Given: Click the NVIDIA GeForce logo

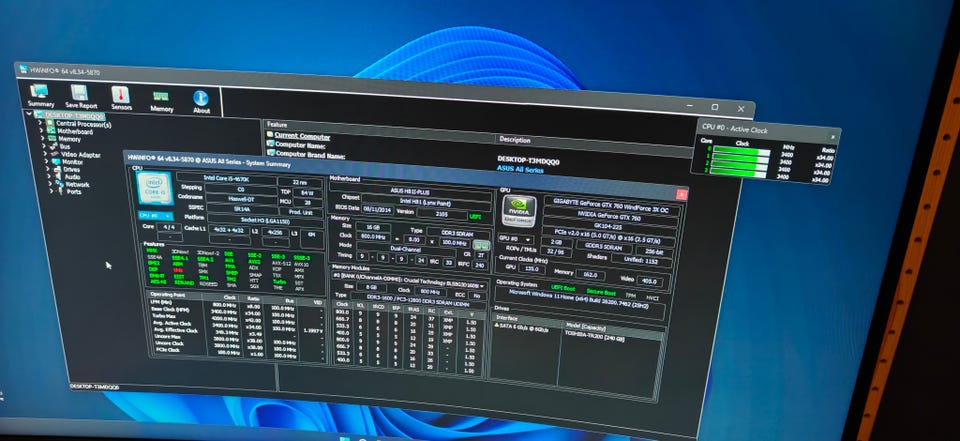Looking at the screenshot, I should (x=520, y=216).
